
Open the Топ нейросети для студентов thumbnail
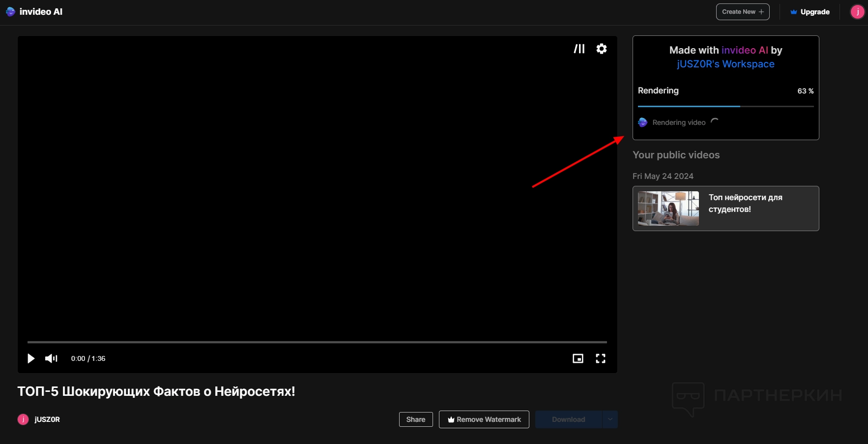[668, 208]
